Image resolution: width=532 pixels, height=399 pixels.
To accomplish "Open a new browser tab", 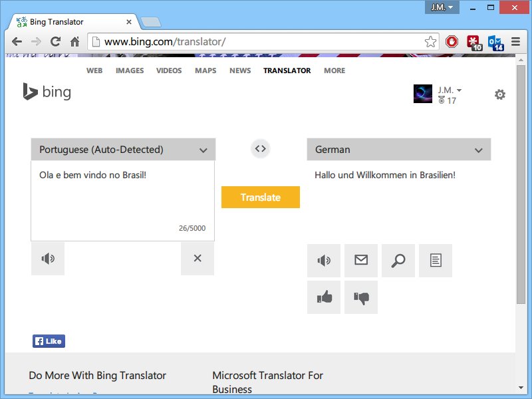I will pos(151,22).
